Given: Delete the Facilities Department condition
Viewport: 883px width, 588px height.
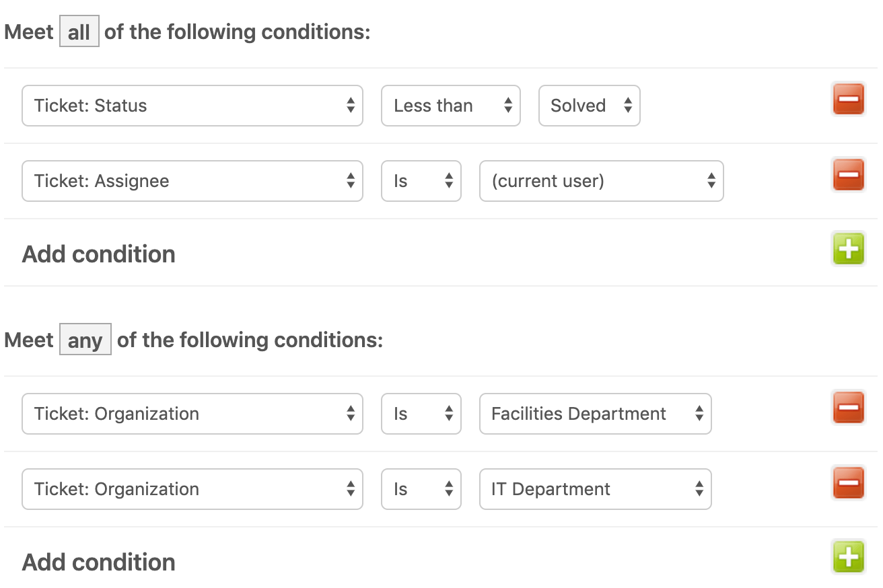Looking at the screenshot, I should click(x=848, y=407).
